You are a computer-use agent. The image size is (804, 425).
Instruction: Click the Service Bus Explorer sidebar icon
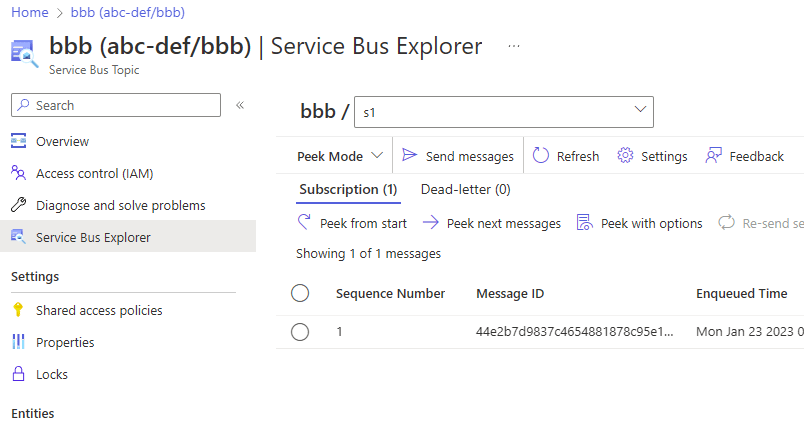pos(18,236)
